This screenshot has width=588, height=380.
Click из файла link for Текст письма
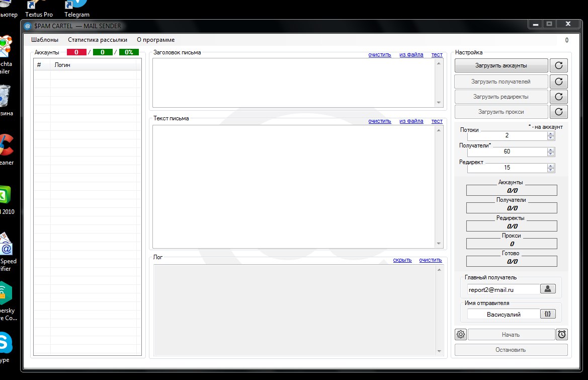click(411, 121)
